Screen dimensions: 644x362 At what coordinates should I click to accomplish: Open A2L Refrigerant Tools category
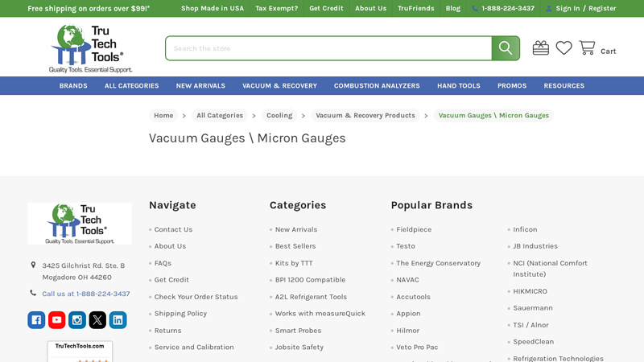311,297
